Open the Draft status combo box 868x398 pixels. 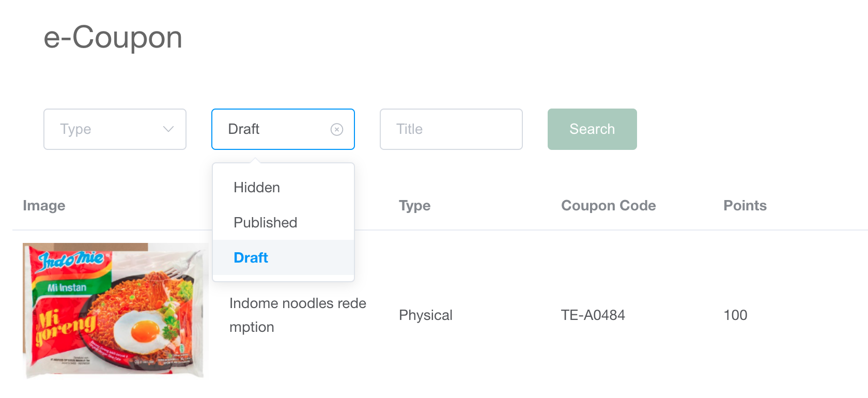click(x=274, y=129)
